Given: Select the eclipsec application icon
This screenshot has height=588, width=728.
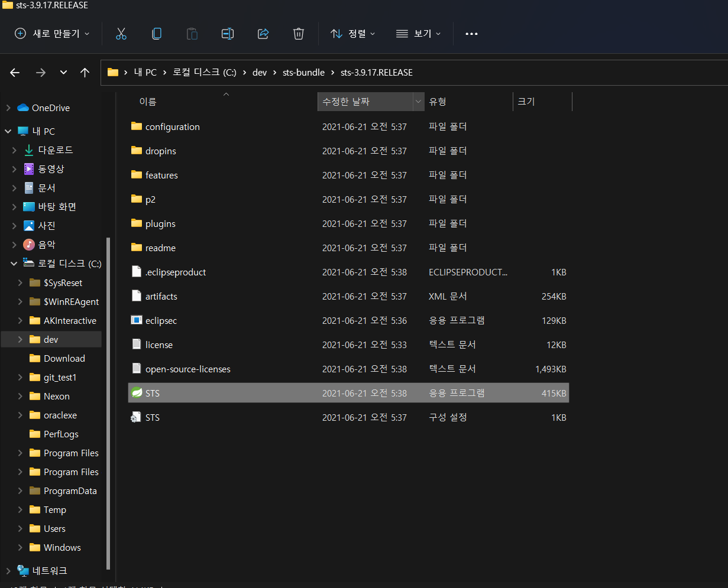Looking at the screenshot, I should tap(137, 320).
